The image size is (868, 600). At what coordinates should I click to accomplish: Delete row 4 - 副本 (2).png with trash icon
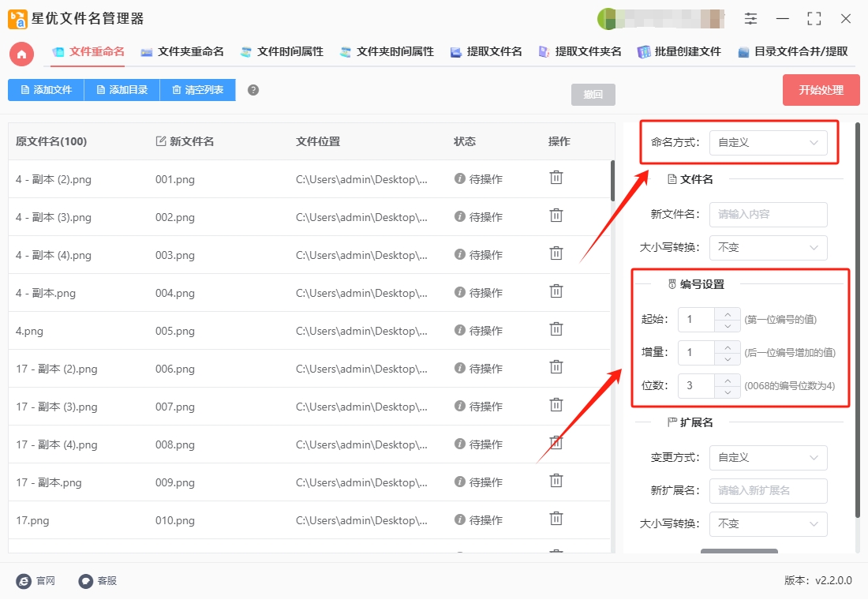[556, 178]
